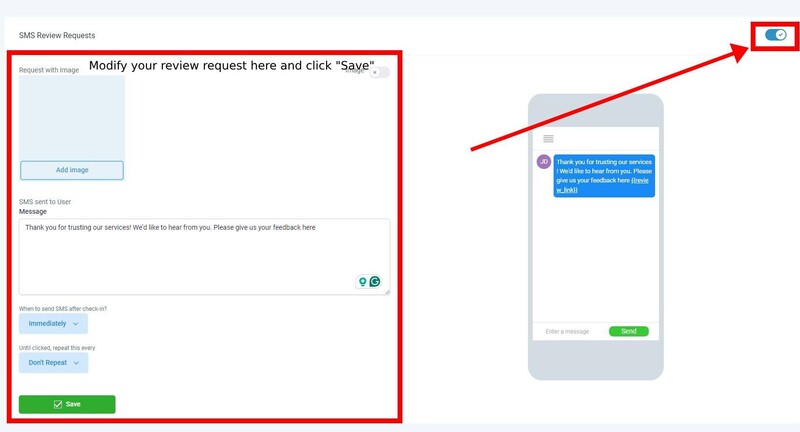Viewport: 800px width, 432px height.
Task: Open the Immediately send-time dropdown
Action: pyautogui.click(x=53, y=324)
